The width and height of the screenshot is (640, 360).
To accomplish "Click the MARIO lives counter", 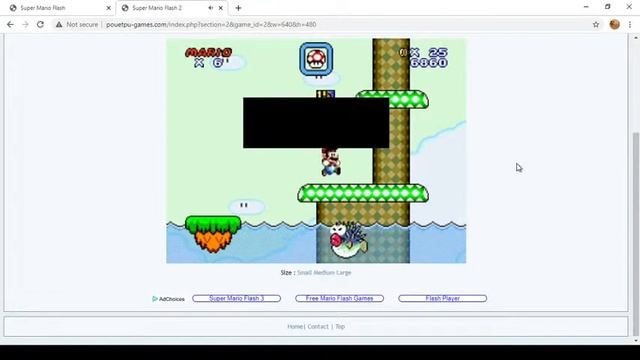I will coord(209,58).
